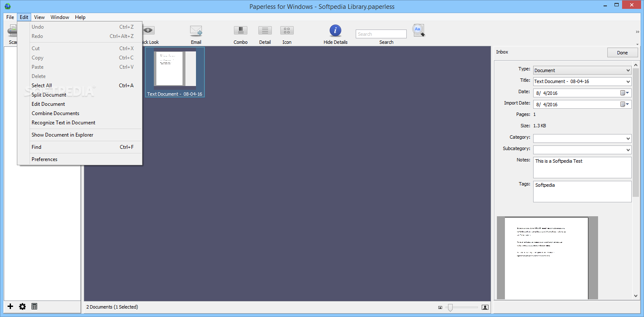The width and height of the screenshot is (644, 317).
Task: Open the Date calendar picker
Action: 625,93
